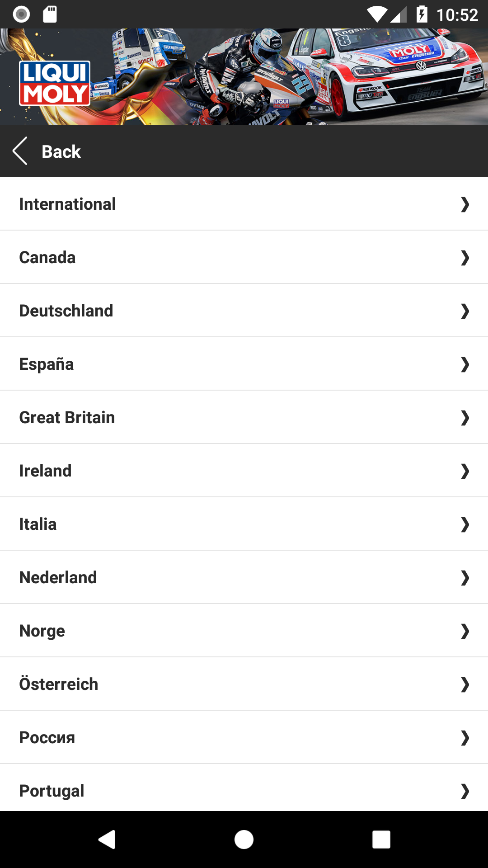Open the Portugal entry
Viewport: 488px width, 868px height.
click(x=52, y=791)
